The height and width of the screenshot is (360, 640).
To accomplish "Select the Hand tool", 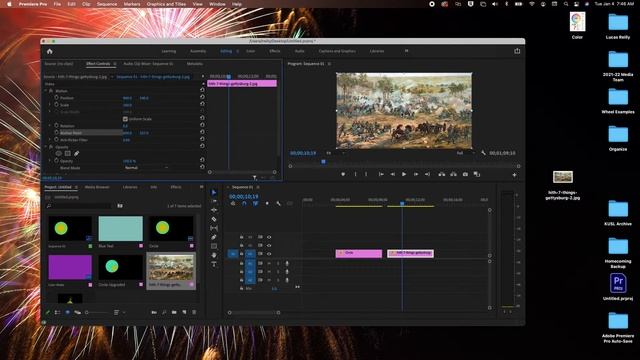I will tap(214, 255).
